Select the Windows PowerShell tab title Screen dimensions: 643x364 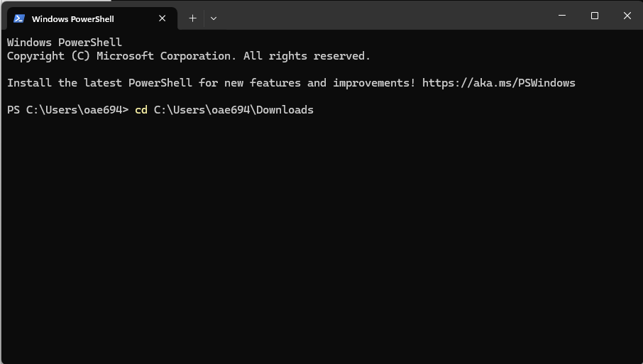click(72, 19)
